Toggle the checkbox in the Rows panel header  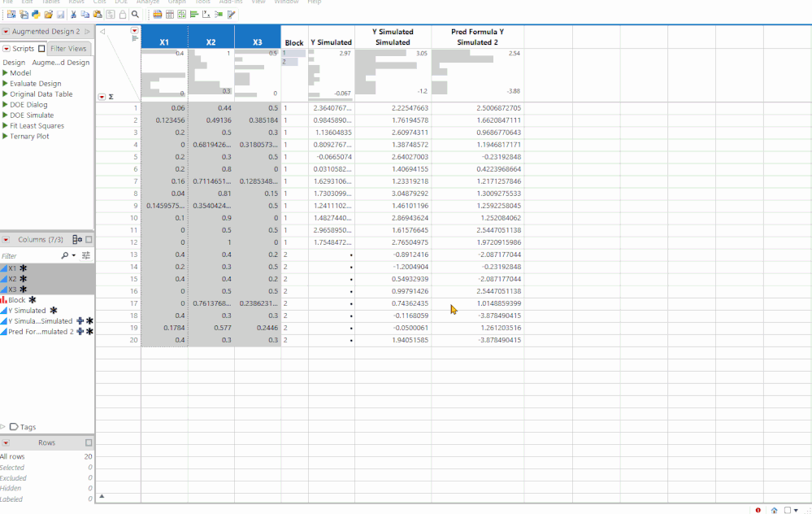89,442
